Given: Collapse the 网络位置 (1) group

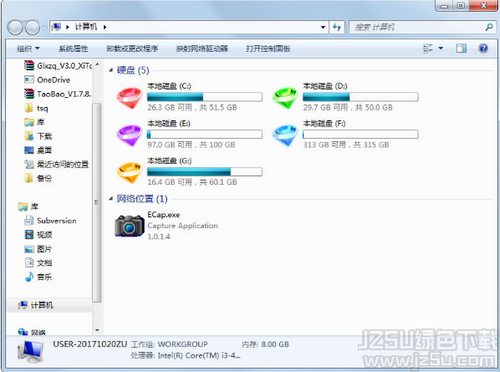Looking at the screenshot, I should (x=111, y=199).
